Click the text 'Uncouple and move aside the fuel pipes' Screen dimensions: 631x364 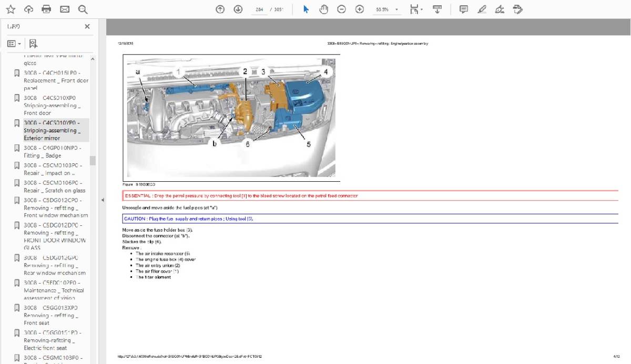point(170,207)
